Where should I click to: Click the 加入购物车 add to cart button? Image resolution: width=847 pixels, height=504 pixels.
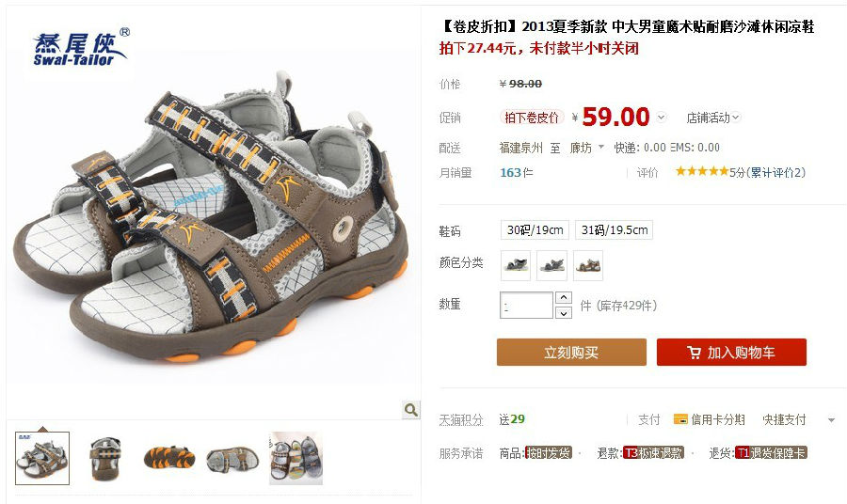pyautogui.click(x=731, y=353)
